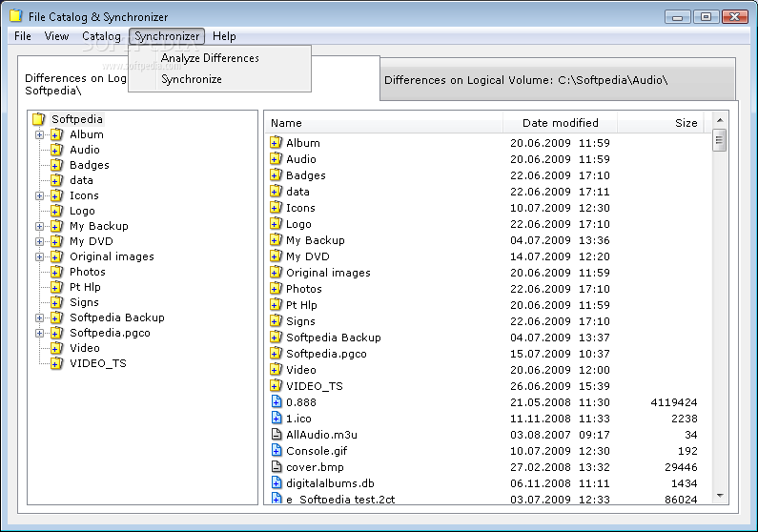
Task: Sort list by Date modified header
Action: coord(561,123)
